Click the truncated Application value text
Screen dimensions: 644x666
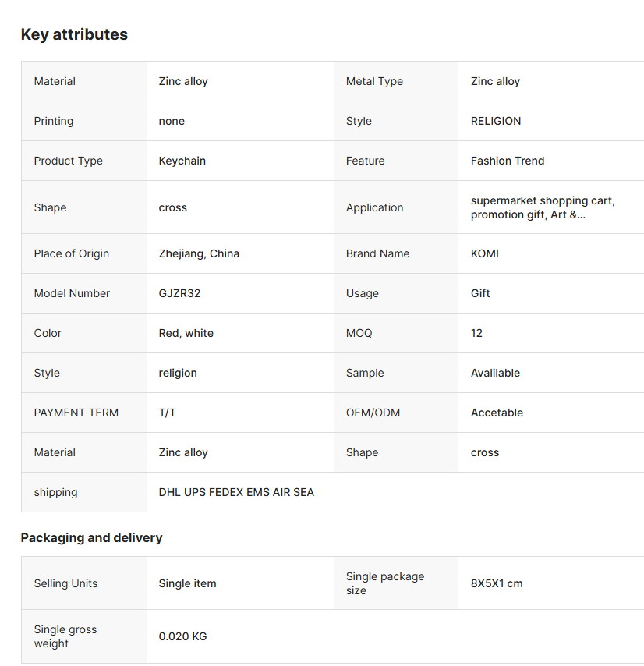click(x=543, y=207)
